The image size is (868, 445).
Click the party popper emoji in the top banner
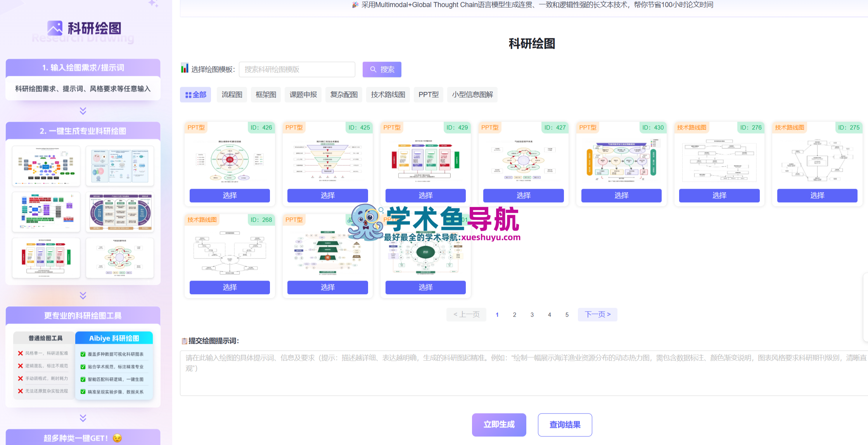click(x=354, y=5)
